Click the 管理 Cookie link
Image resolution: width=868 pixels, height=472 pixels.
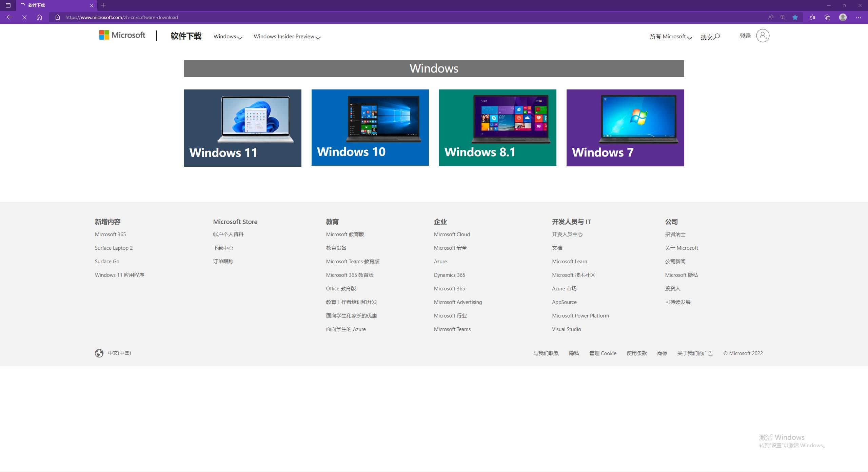(x=603, y=353)
